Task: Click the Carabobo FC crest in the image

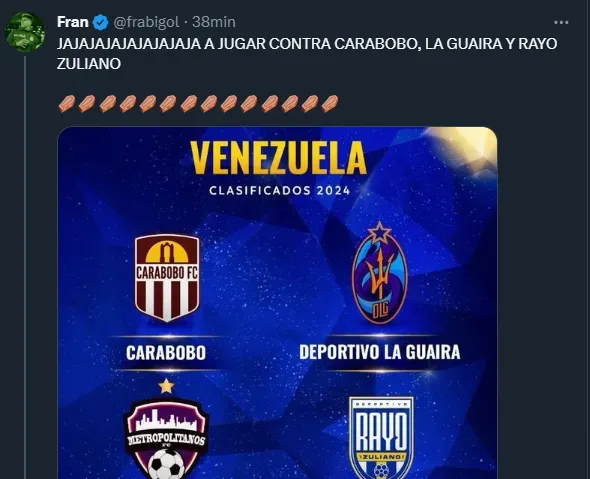Action: [167, 278]
